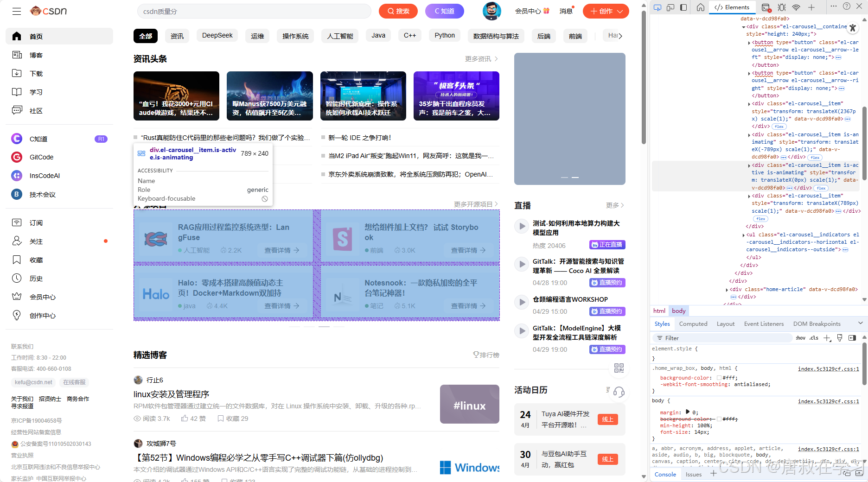The height and width of the screenshot is (482, 868).
Task: Select the DeepSeek category tab
Action: point(217,36)
